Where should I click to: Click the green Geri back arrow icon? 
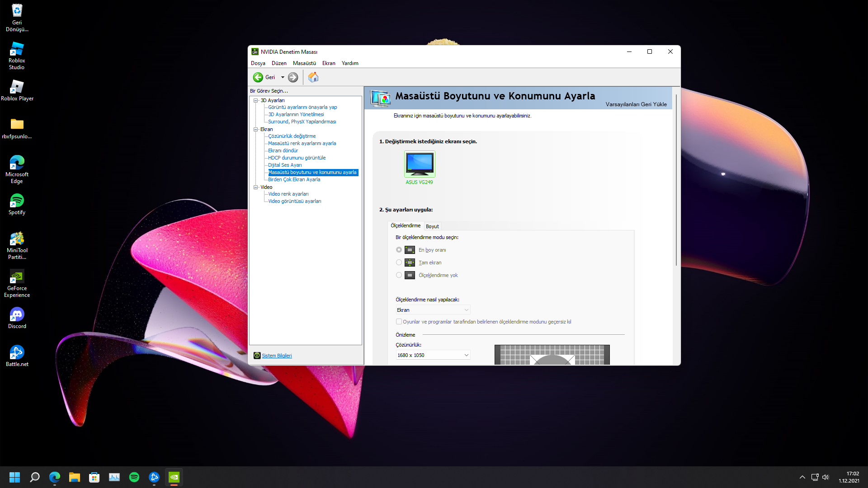[x=258, y=77]
